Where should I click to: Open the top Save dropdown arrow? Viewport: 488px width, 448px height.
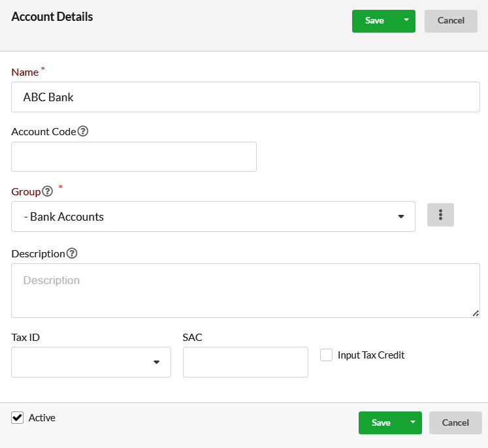click(x=406, y=20)
